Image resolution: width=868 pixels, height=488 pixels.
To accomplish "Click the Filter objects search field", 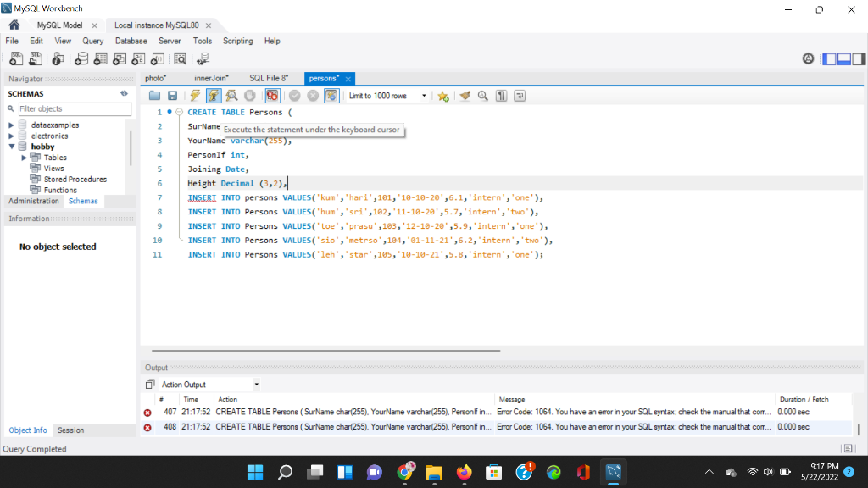I will 75,109.
